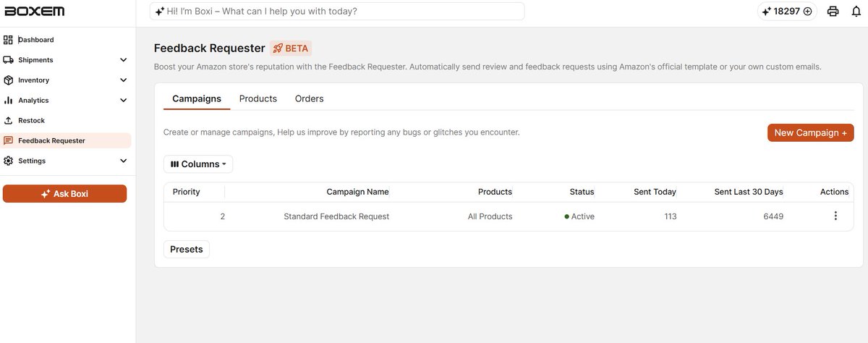Click the Active status text
Viewport: 868px width, 343px height.
(583, 216)
